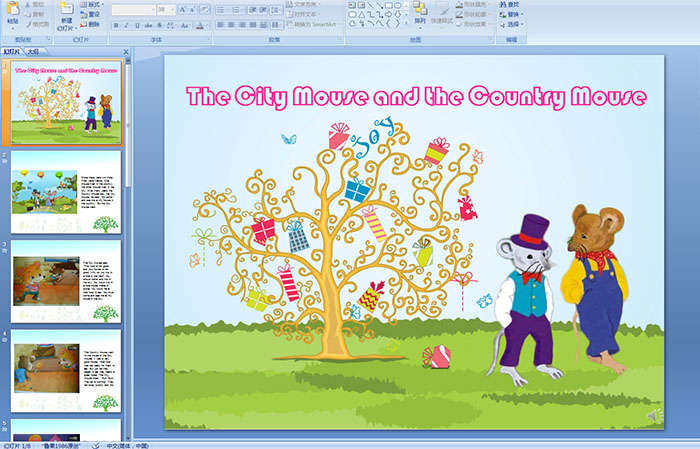Click the Arrange icon in the drawing group

click(x=420, y=14)
